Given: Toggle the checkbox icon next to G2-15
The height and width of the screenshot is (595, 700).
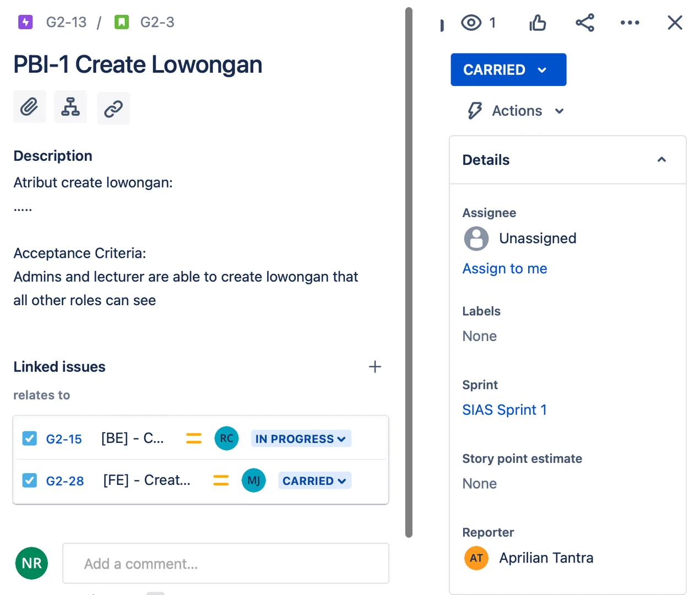Looking at the screenshot, I should [30, 439].
